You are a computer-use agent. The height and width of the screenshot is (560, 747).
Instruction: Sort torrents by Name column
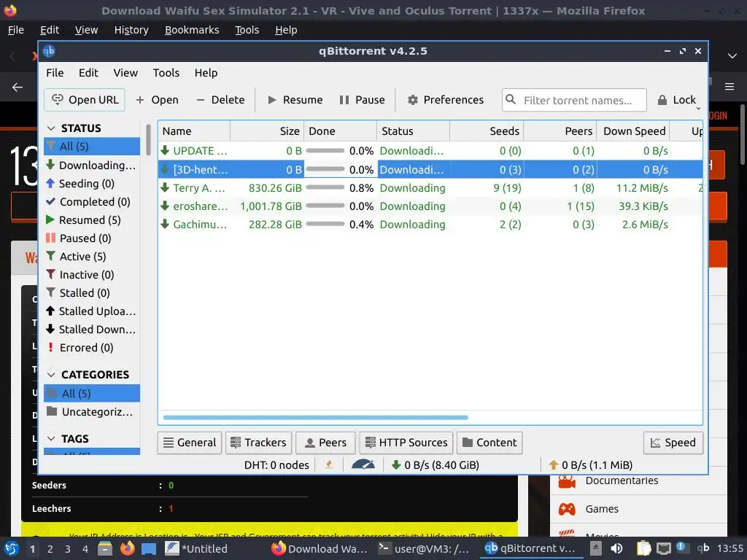pos(194,131)
